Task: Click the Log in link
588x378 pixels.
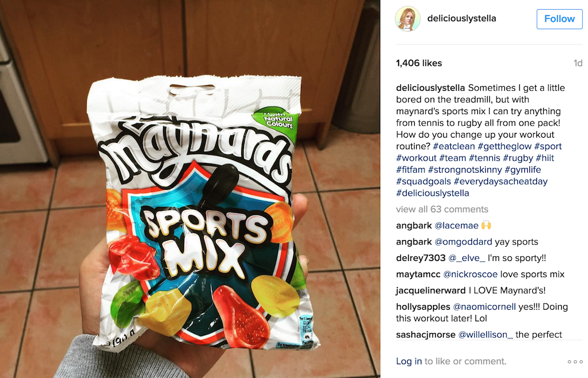Action: [409, 361]
